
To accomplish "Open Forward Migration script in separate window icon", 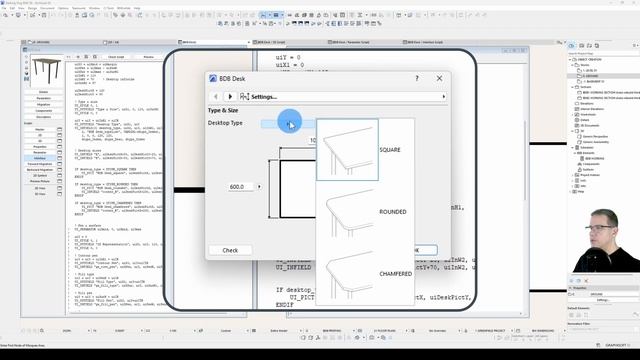I will 60,164.
